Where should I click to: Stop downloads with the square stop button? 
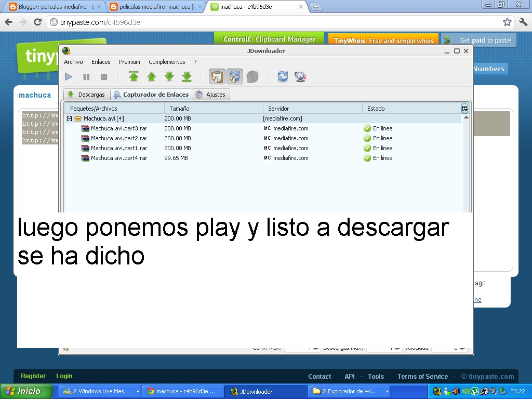[x=104, y=77]
